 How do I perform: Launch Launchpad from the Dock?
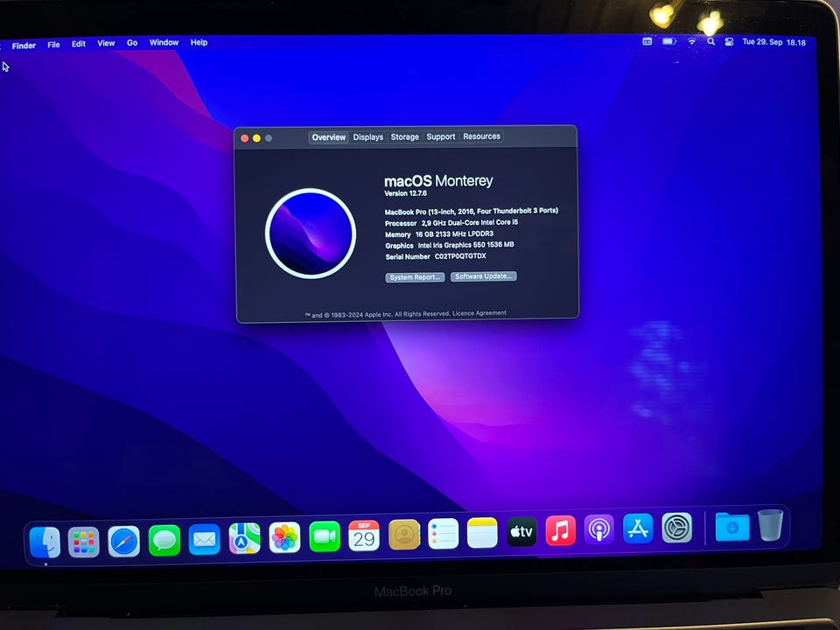pyautogui.click(x=84, y=542)
